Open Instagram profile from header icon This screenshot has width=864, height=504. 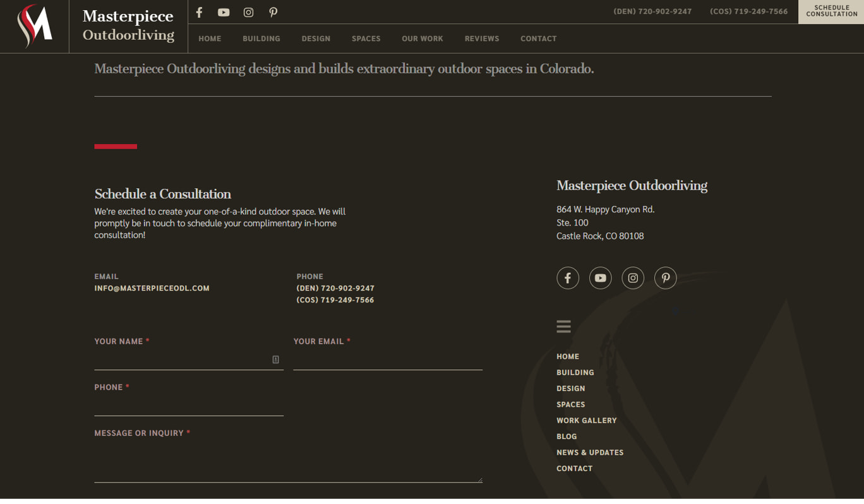click(248, 12)
